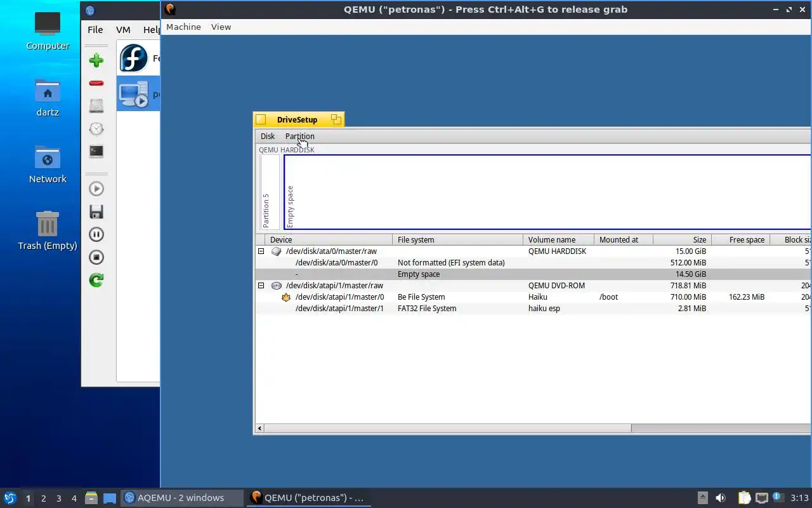Click the green reset arrow icon in AQEMU
Image resolution: width=812 pixels, height=508 pixels.
tap(96, 280)
